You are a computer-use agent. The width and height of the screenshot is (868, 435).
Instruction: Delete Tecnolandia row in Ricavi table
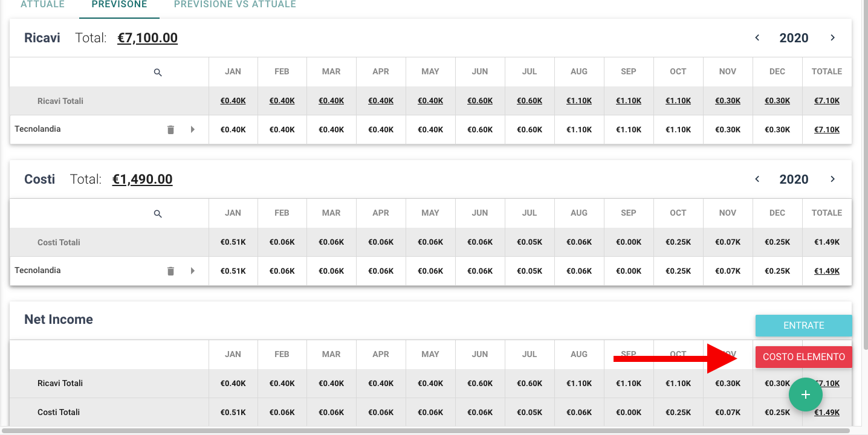coord(170,129)
